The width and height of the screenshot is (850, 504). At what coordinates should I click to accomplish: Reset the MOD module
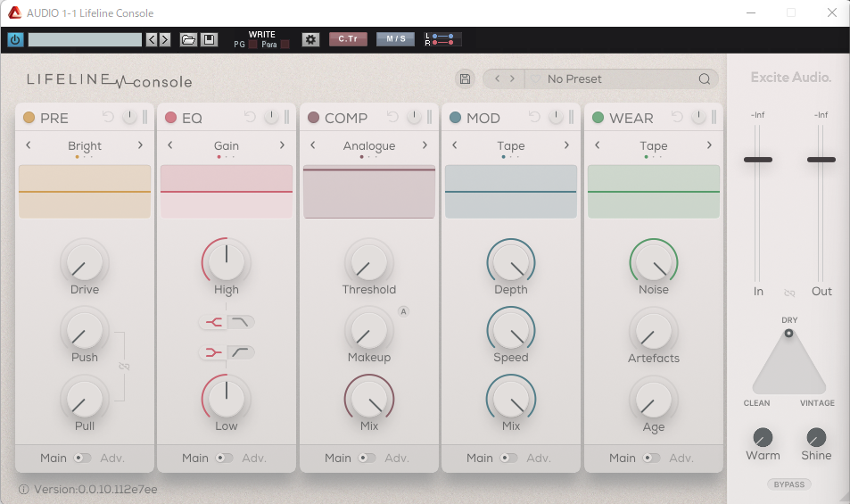tap(534, 117)
